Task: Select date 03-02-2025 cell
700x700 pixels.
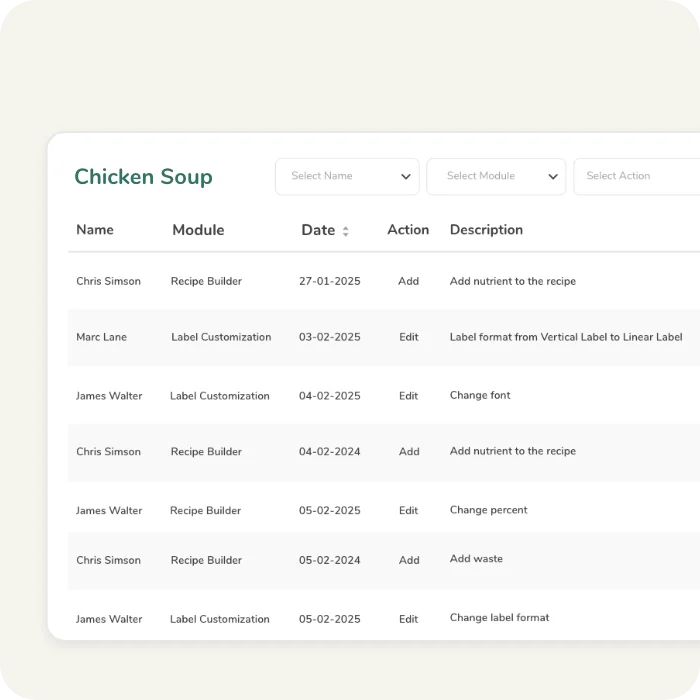Action: [x=329, y=337]
